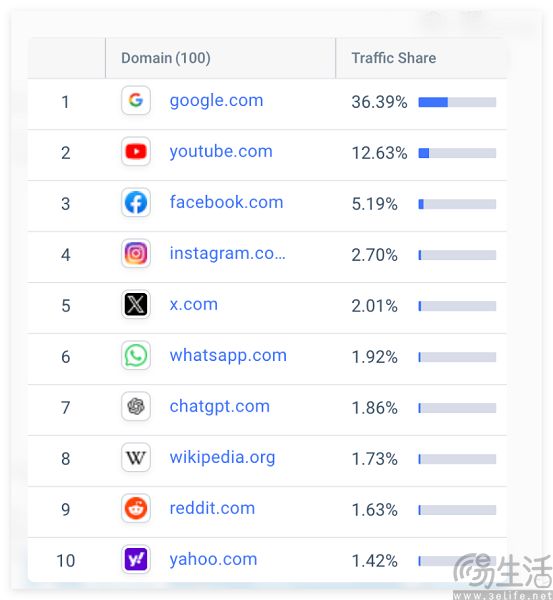The height and width of the screenshot is (600, 553).
Task: Select the X logo icon
Action: pos(136,304)
